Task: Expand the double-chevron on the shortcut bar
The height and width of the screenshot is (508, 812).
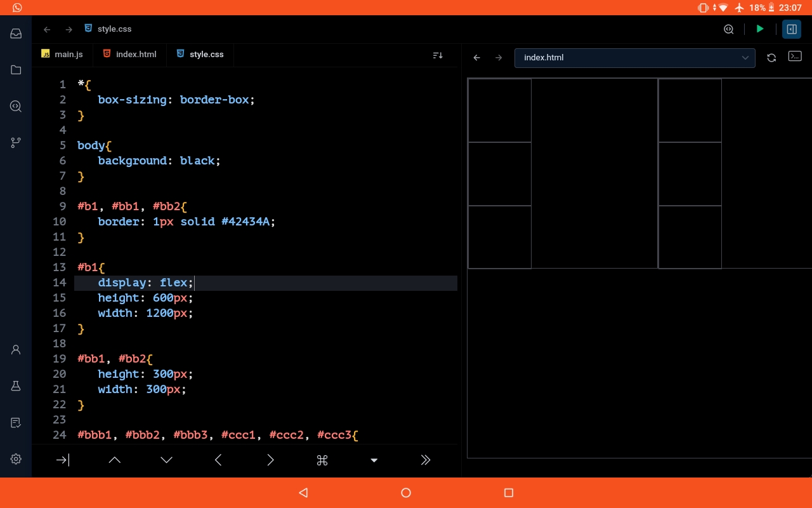Action: tap(425, 460)
